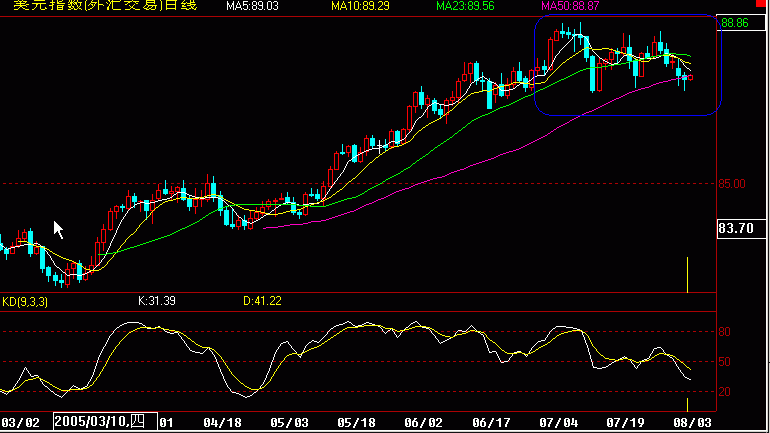
Task: Click the last candlestick at the chart's right end
Action: [x=691, y=78]
